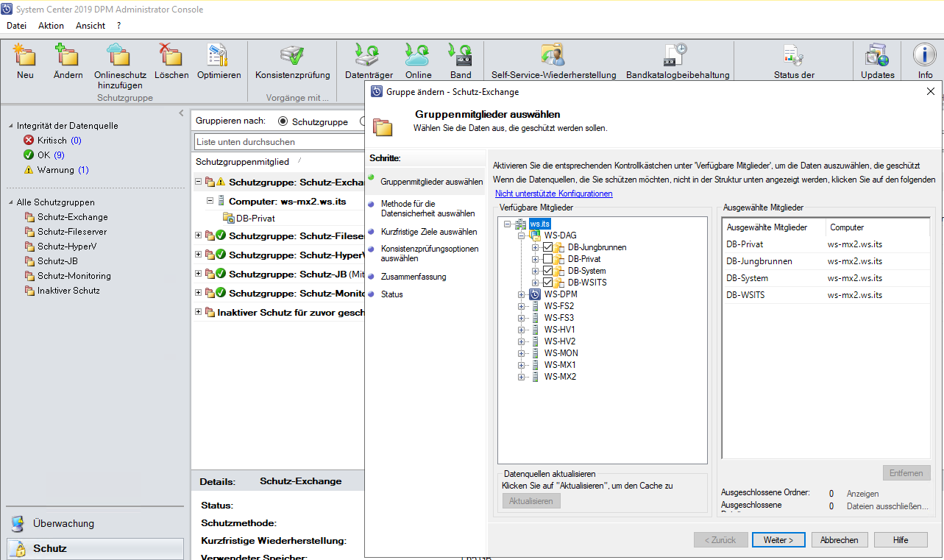Click Anzeigen next to Ausgeschlossene Ordner
944x560 pixels.
click(862, 494)
